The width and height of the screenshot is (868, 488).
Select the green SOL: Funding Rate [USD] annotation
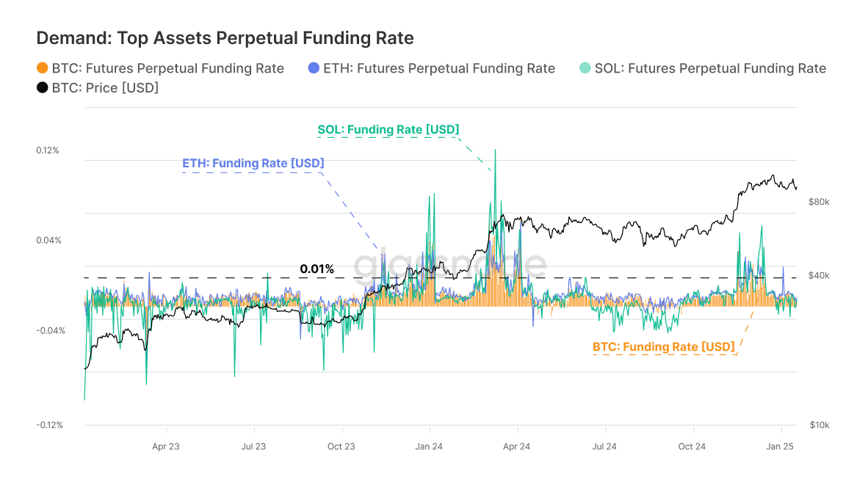tap(388, 130)
